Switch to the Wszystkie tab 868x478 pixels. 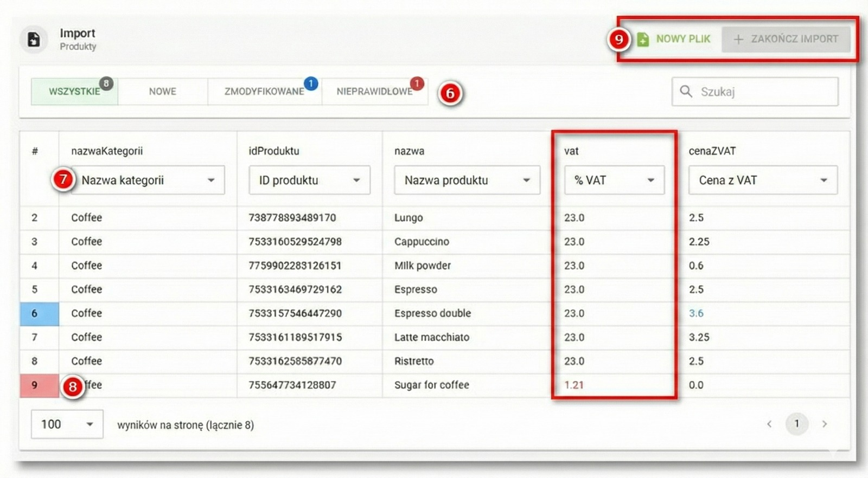(74, 92)
